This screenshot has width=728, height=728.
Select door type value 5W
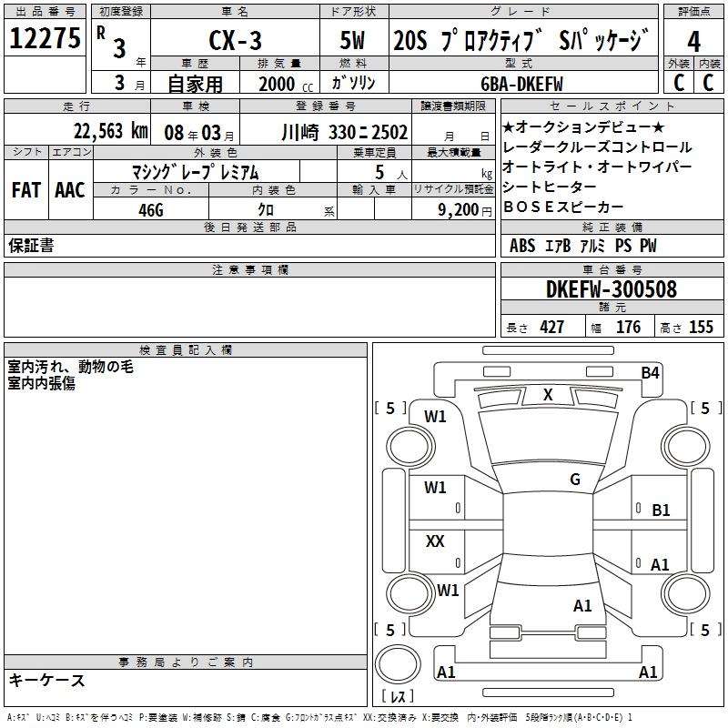point(352,40)
